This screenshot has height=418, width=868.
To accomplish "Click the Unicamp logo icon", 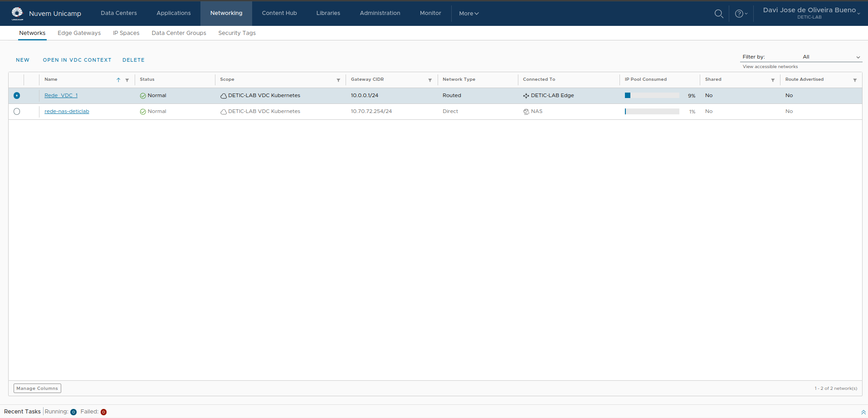I will (x=17, y=14).
